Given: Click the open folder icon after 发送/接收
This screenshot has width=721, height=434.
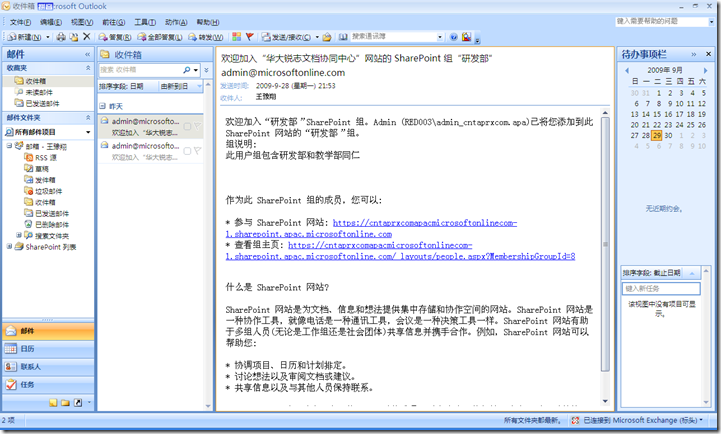Looking at the screenshot, I should [327, 37].
